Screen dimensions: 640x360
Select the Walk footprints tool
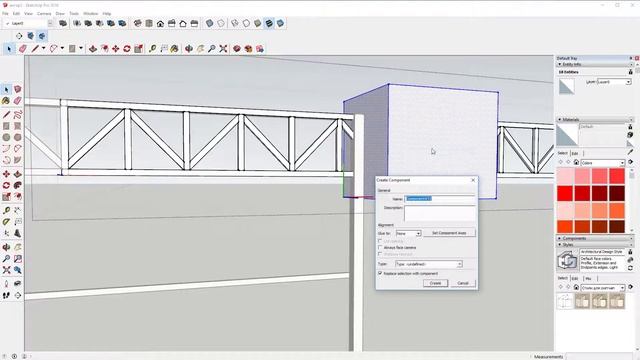[x=6, y=295]
